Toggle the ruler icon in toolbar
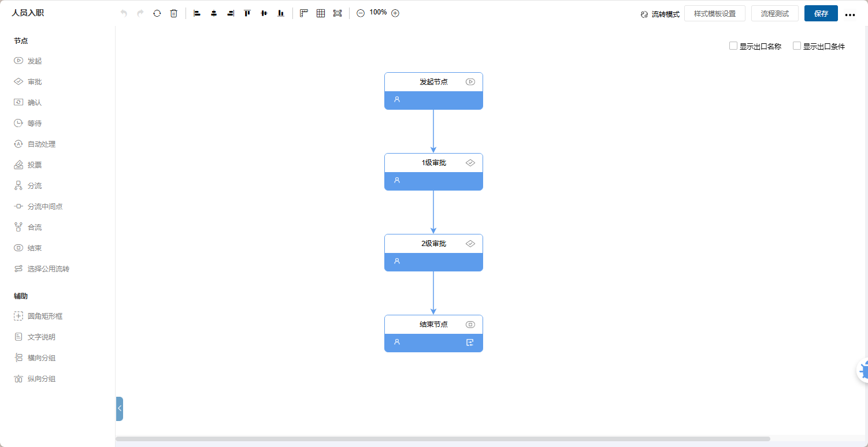This screenshot has width=868, height=447. pos(304,13)
